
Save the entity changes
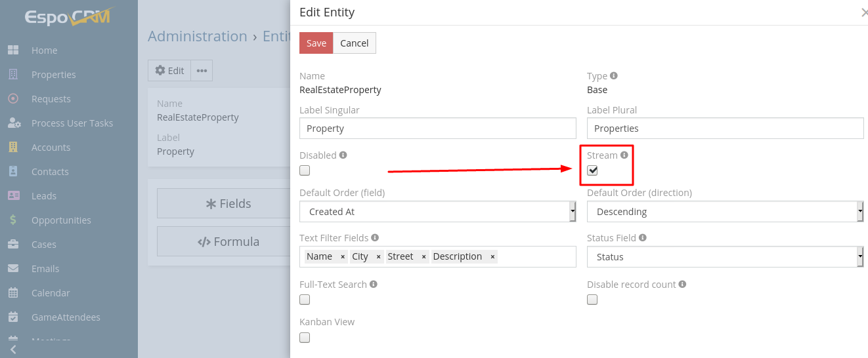point(316,43)
